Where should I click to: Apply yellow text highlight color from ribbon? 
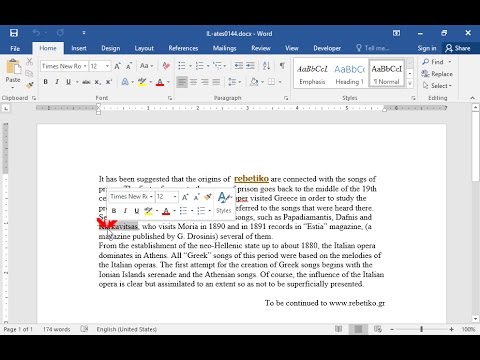[x=142, y=82]
